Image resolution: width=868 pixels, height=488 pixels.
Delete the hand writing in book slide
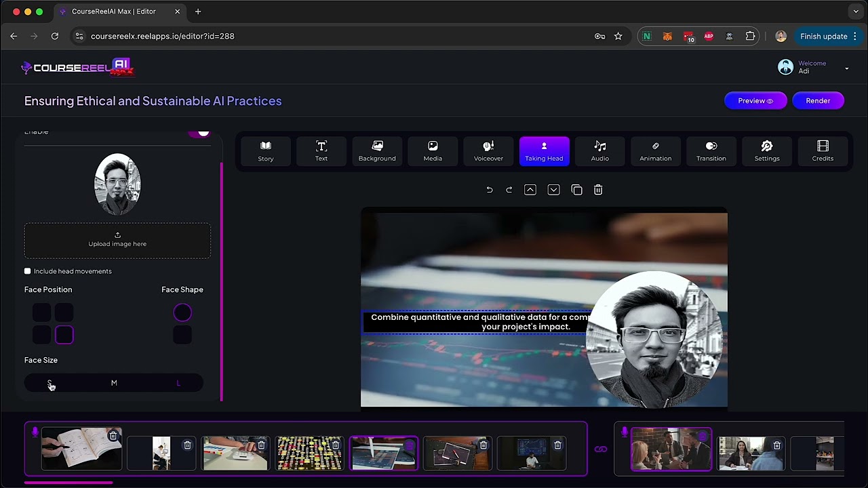click(113, 436)
